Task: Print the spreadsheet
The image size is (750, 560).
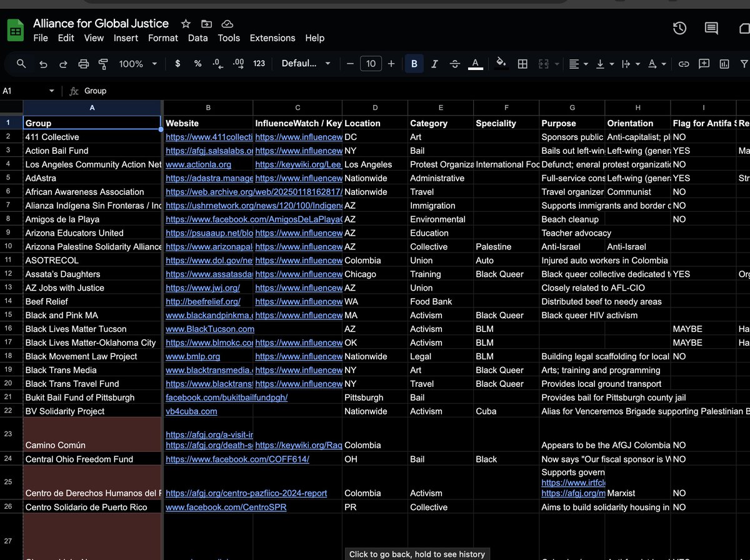Action: (84, 64)
